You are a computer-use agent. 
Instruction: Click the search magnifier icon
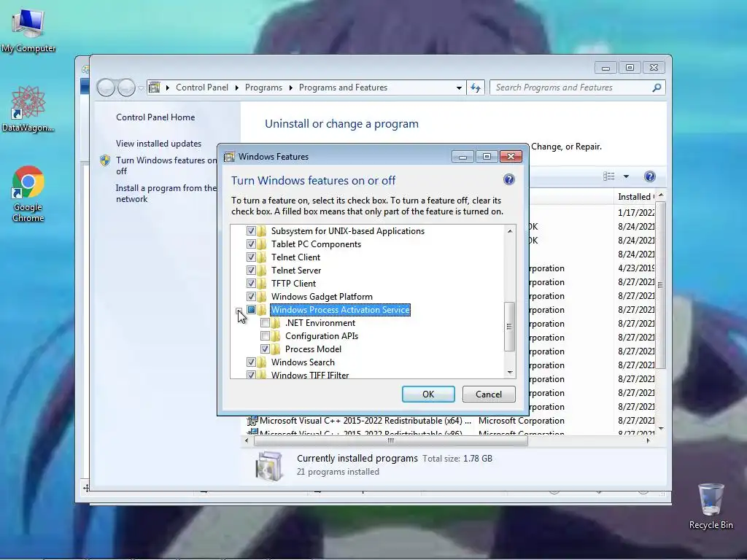click(657, 87)
